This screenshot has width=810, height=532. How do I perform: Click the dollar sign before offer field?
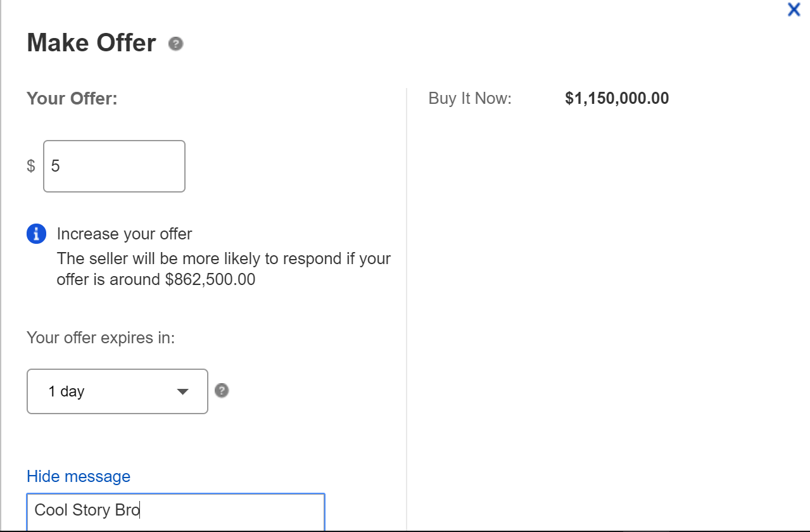31,166
